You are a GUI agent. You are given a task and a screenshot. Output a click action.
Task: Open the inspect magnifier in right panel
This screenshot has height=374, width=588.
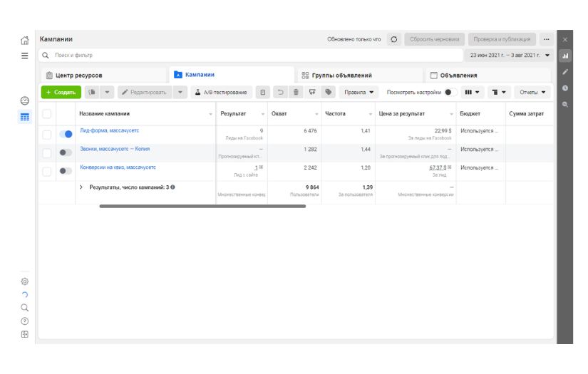[x=565, y=105]
